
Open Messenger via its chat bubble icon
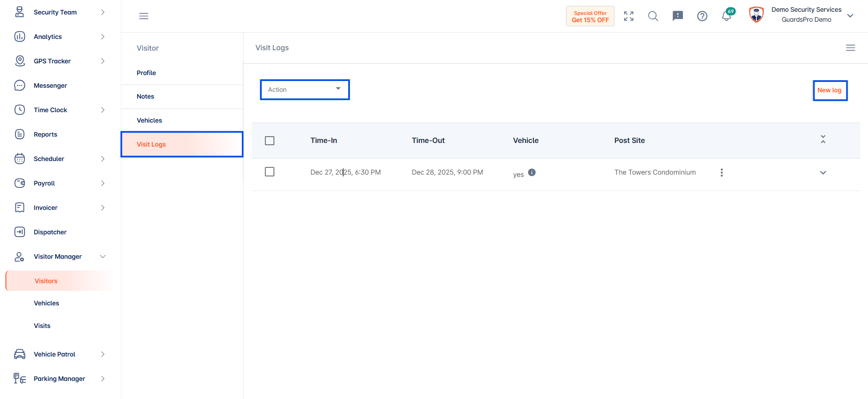(19, 85)
